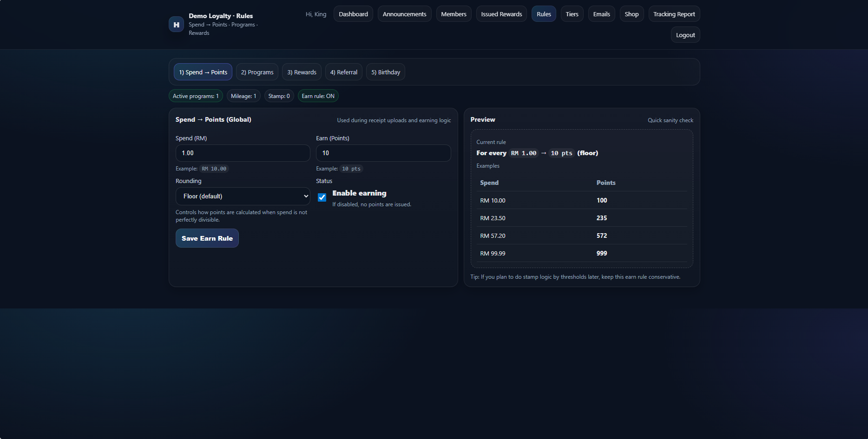Toggle the Enable earning checkbox
The height and width of the screenshot is (439, 868).
click(x=322, y=197)
